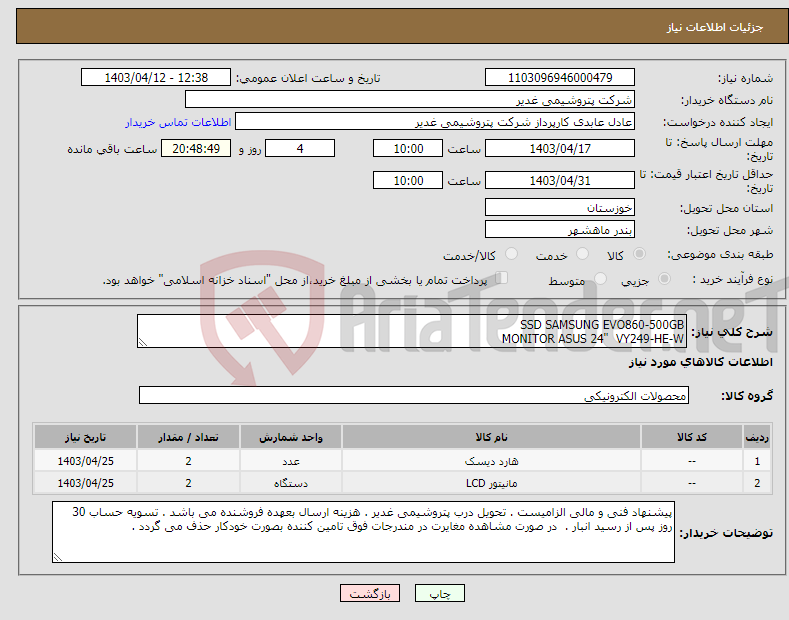Image resolution: width=789 pixels, height=620 pixels.
Task: Click the need date in the هارد دیسک row
Action: click(86, 461)
